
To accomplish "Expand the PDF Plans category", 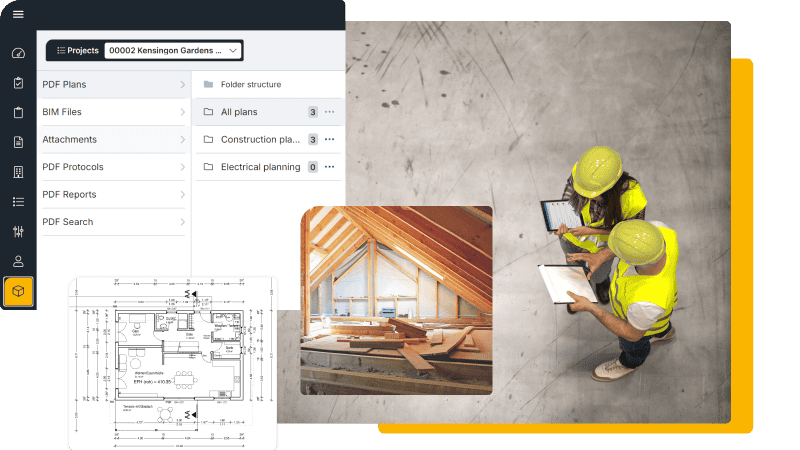I will [x=113, y=85].
